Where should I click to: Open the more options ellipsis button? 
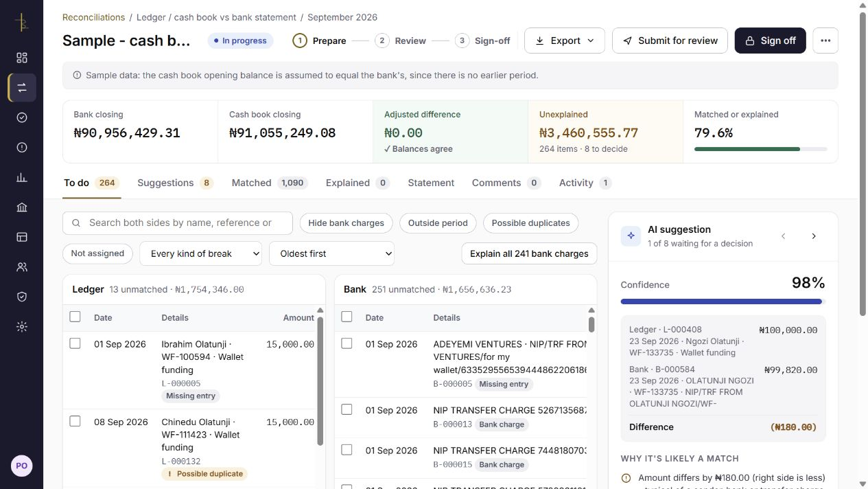[825, 41]
